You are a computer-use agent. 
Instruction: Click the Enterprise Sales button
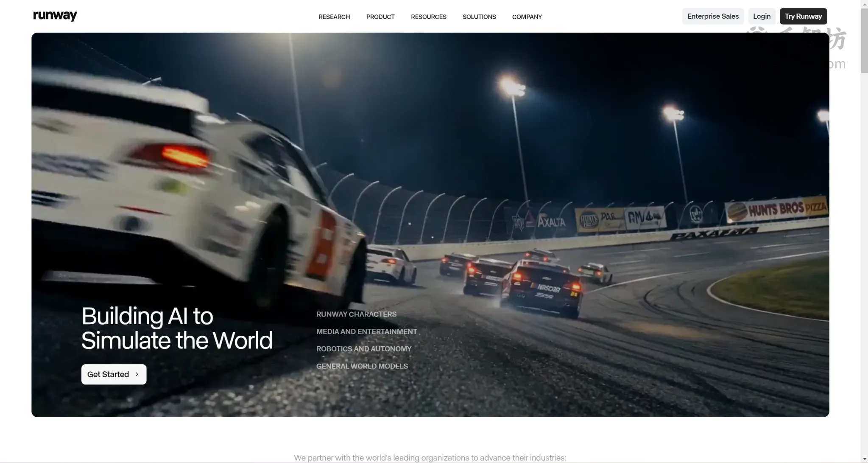click(x=713, y=16)
